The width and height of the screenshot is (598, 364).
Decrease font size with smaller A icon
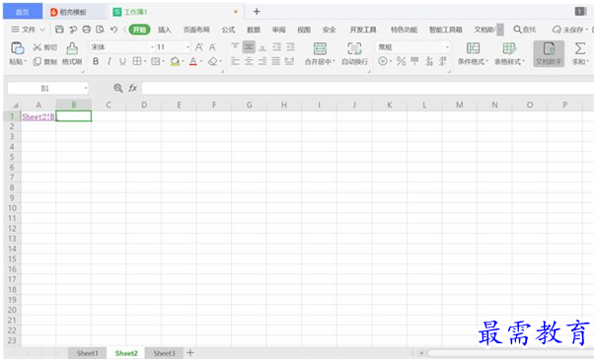pos(212,47)
